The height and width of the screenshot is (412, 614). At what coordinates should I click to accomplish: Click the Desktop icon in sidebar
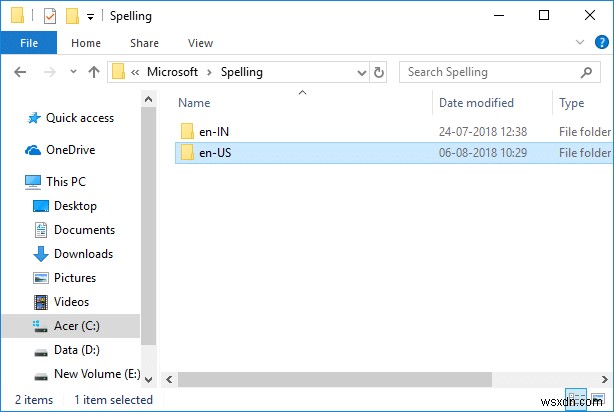tap(41, 206)
